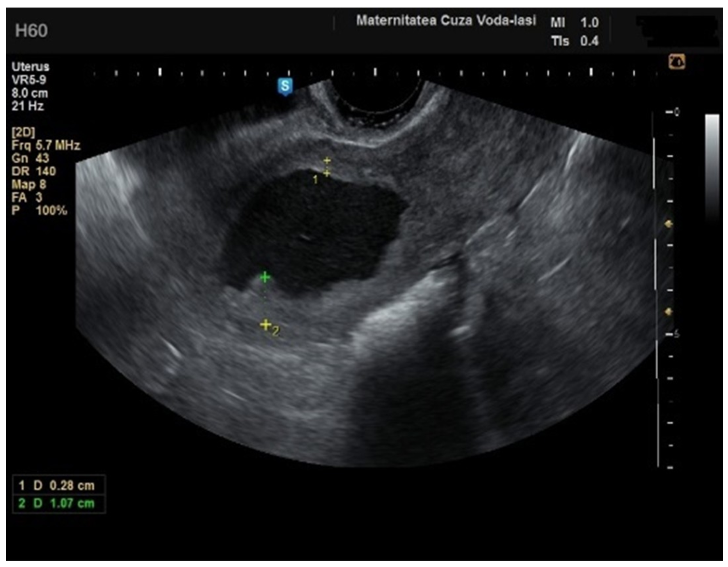The width and height of the screenshot is (728, 567).
Task: Select the upper orange focal zone marker
Action: 668,224
